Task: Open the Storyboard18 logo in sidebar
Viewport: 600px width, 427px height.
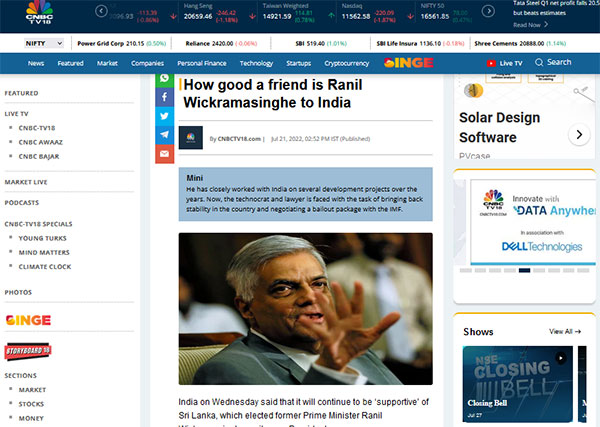Action: (28, 351)
